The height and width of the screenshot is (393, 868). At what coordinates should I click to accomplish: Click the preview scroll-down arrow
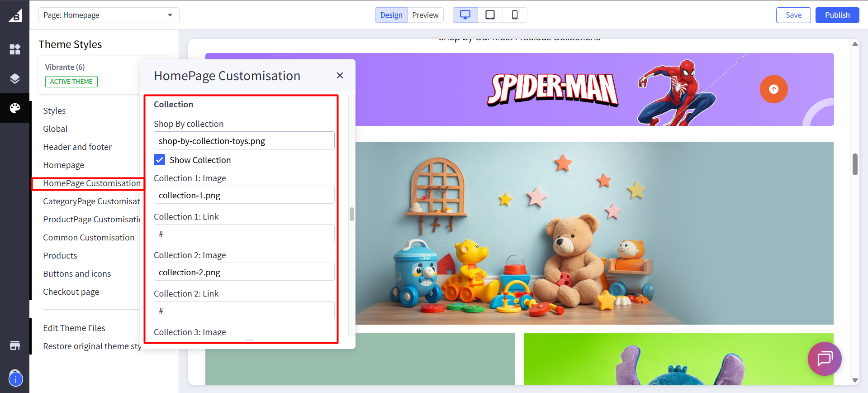point(855,380)
